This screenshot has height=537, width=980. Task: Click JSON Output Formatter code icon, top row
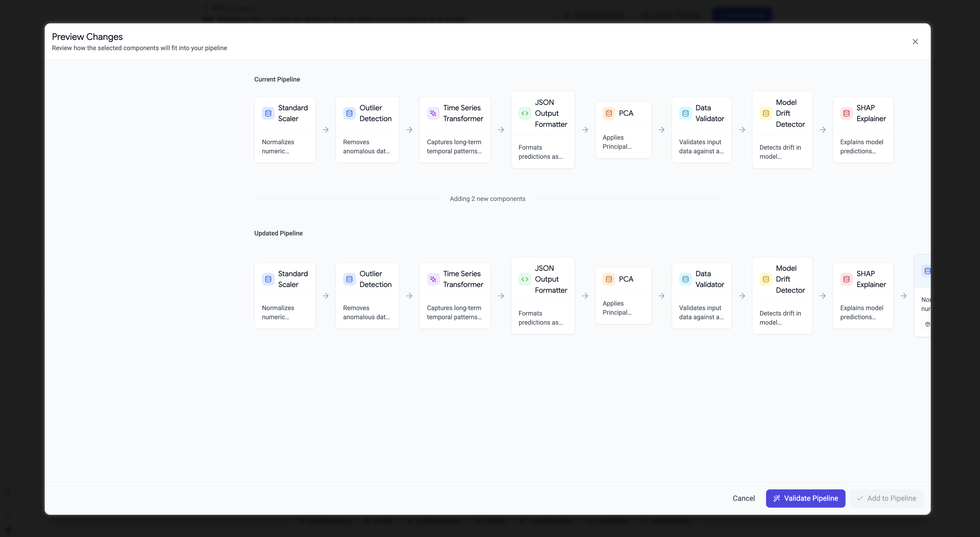[x=525, y=113]
